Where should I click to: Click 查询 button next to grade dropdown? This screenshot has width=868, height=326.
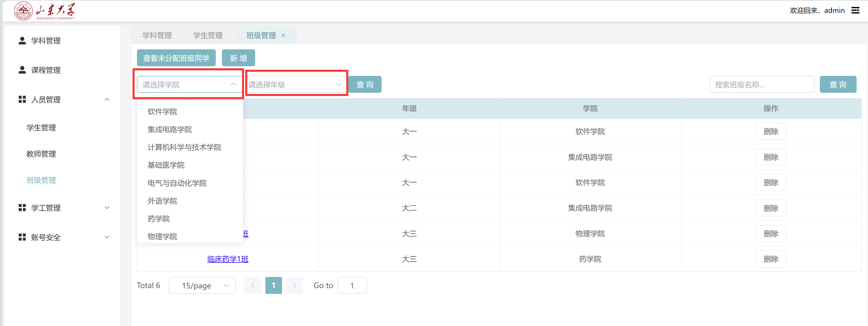[365, 84]
